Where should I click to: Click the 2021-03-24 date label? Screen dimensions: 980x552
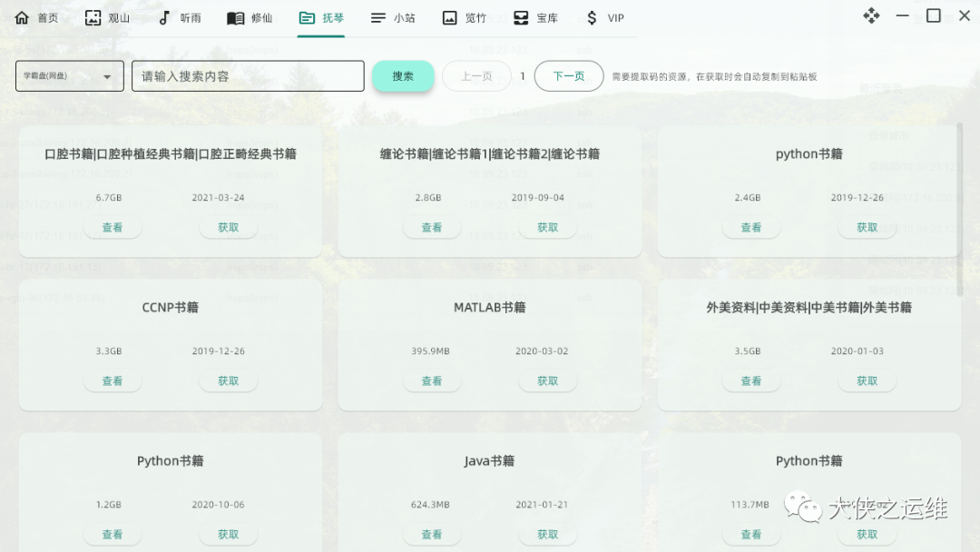(x=218, y=198)
